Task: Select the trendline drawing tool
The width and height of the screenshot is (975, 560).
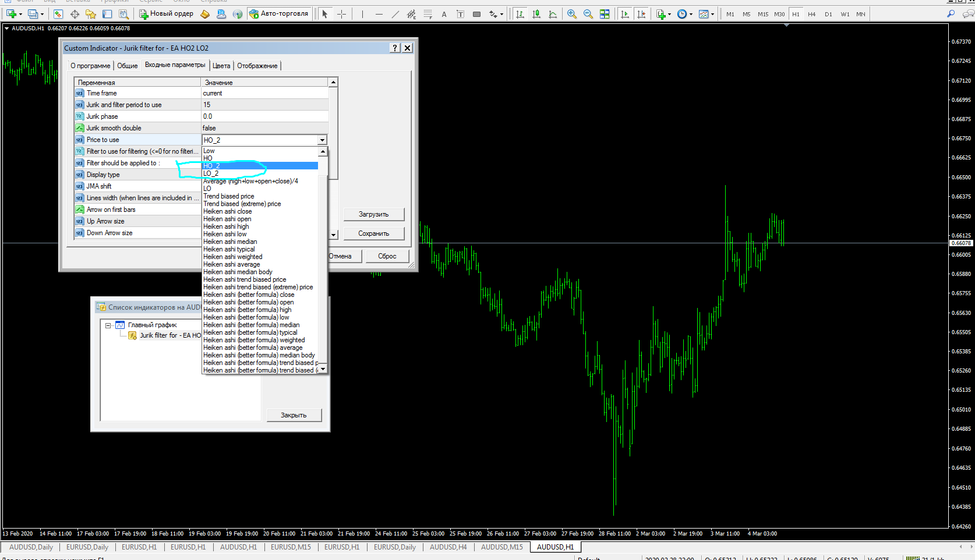Action: [x=395, y=14]
